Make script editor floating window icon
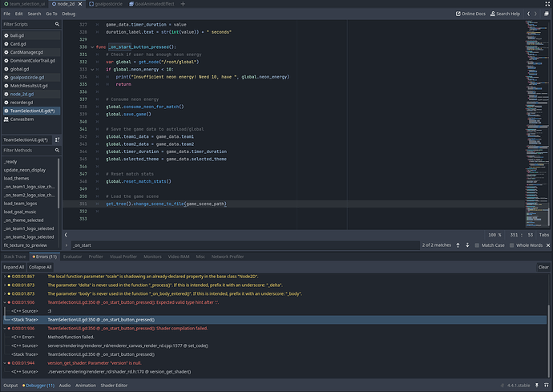 pyautogui.click(x=547, y=14)
